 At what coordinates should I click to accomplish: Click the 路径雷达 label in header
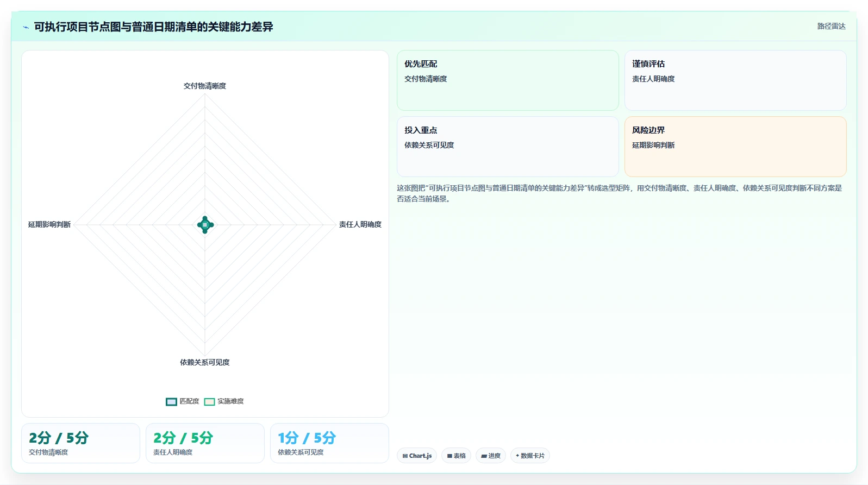coord(832,26)
